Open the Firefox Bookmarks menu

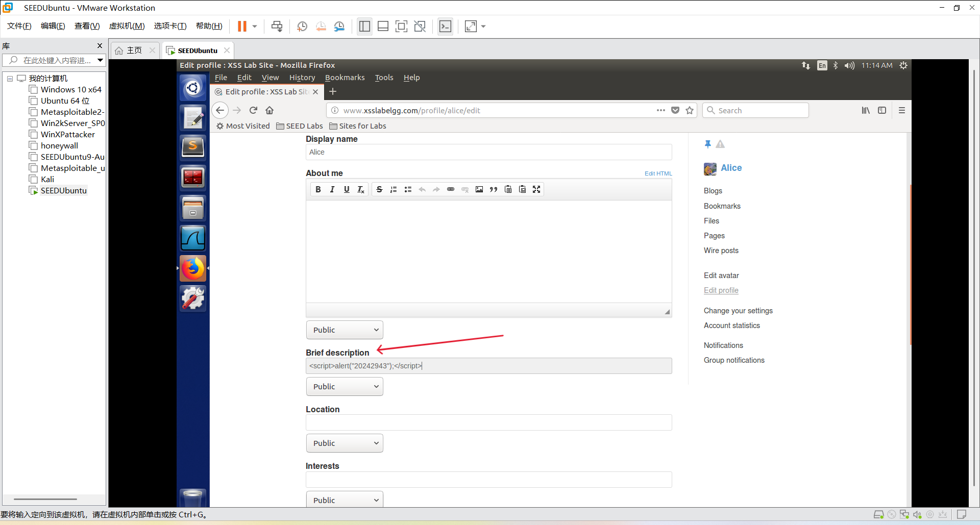coord(345,78)
